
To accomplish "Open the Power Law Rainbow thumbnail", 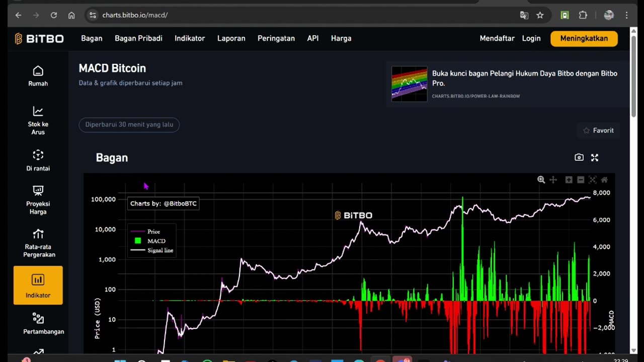I will click(x=410, y=84).
